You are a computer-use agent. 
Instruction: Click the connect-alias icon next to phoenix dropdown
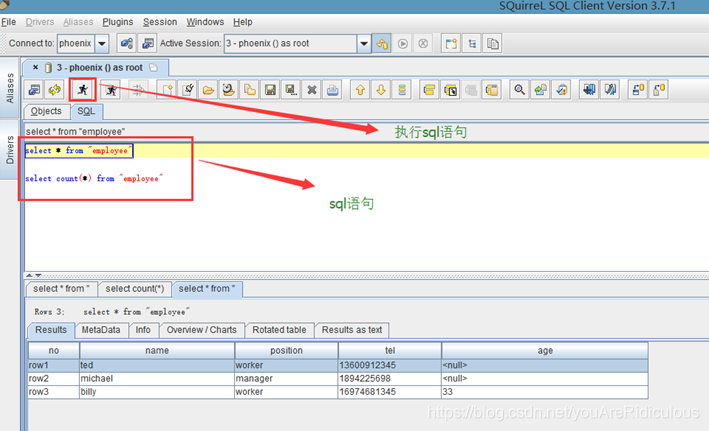(127, 43)
